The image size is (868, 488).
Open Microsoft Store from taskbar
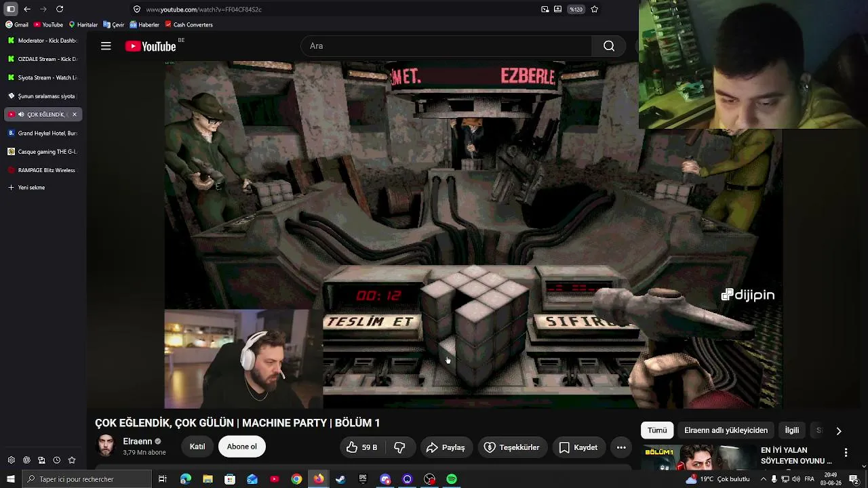pyautogui.click(x=230, y=479)
